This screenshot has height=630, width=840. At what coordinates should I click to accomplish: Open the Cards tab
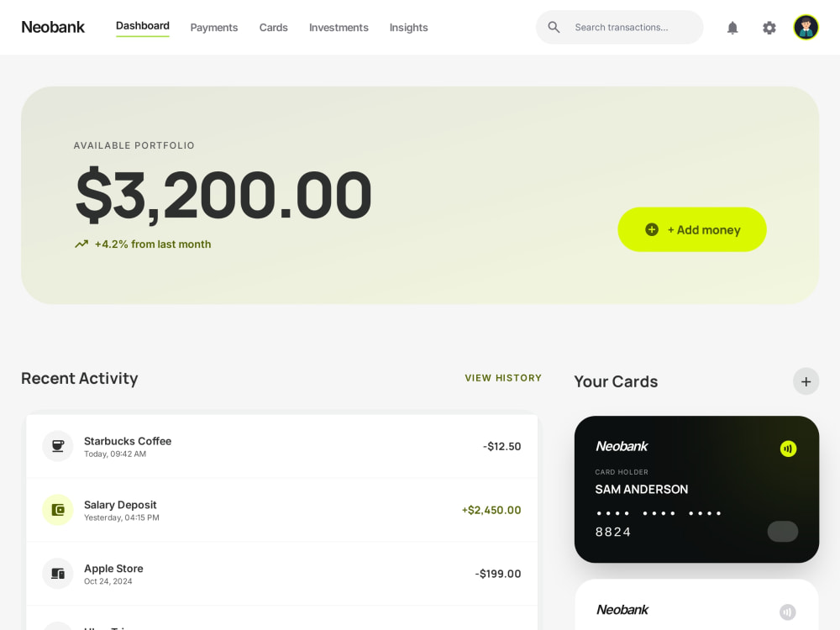pos(273,28)
